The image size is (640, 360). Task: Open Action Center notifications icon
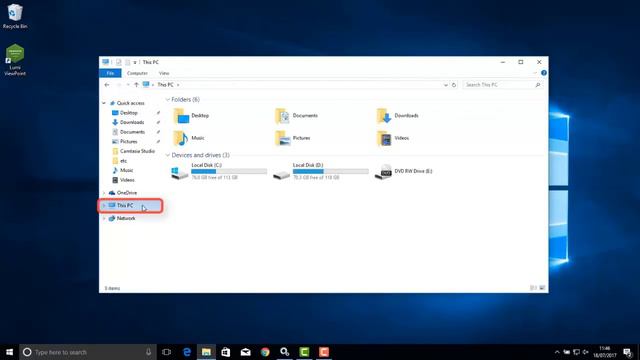pyautogui.click(x=627, y=352)
